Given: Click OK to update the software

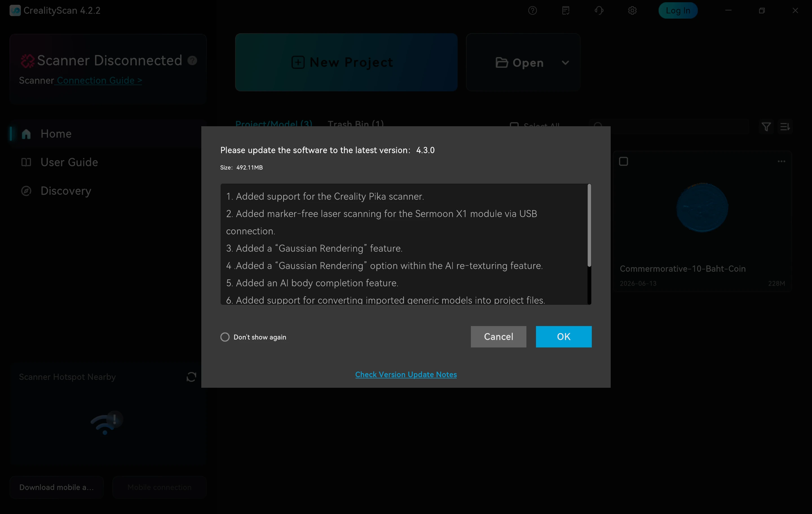Looking at the screenshot, I should pyautogui.click(x=564, y=336).
